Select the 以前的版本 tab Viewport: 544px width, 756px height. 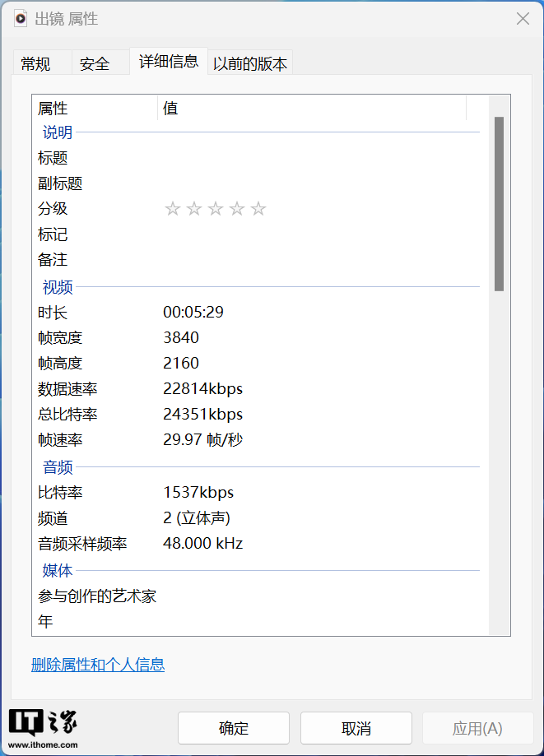pos(250,63)
